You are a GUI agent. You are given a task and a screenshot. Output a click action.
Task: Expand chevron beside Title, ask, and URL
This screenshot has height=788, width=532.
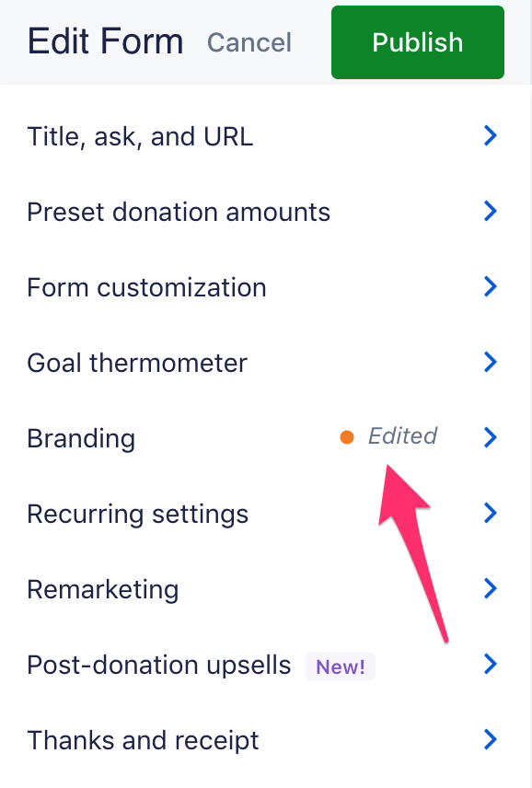point(491,135)
